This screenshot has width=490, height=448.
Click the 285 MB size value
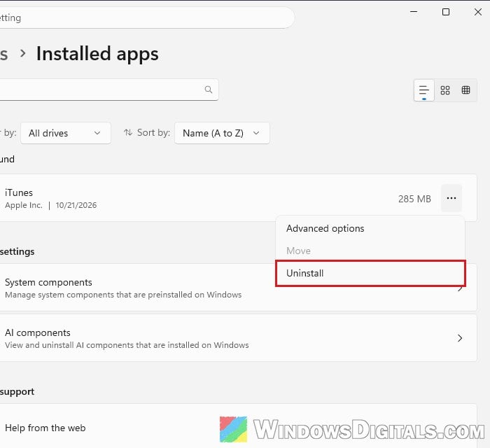click(x=414, y=199)
